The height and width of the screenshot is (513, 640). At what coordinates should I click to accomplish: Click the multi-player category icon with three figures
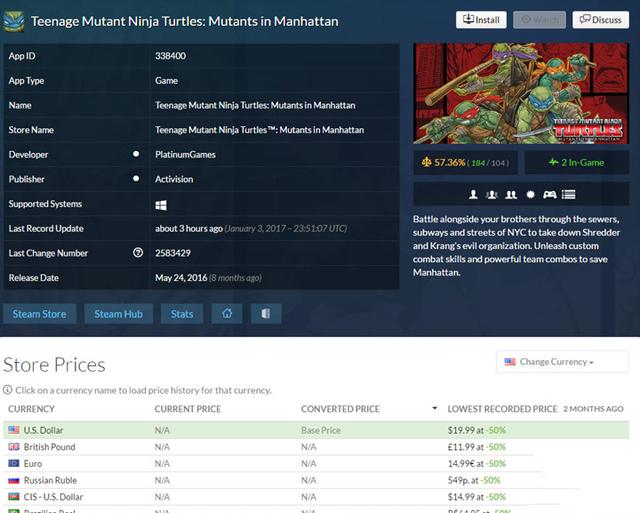coord(492,195)
